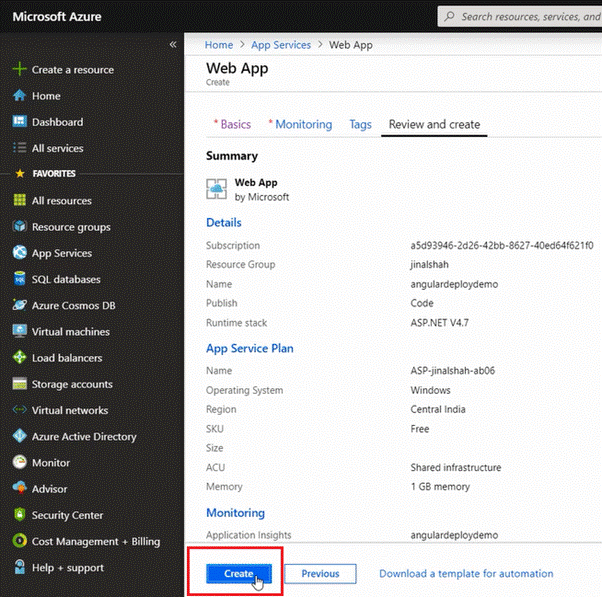Click the SQL databases icon
Image resolution: width=602 pixels, height=597 pixels.
pyautogui.click(x=20, y=279)
